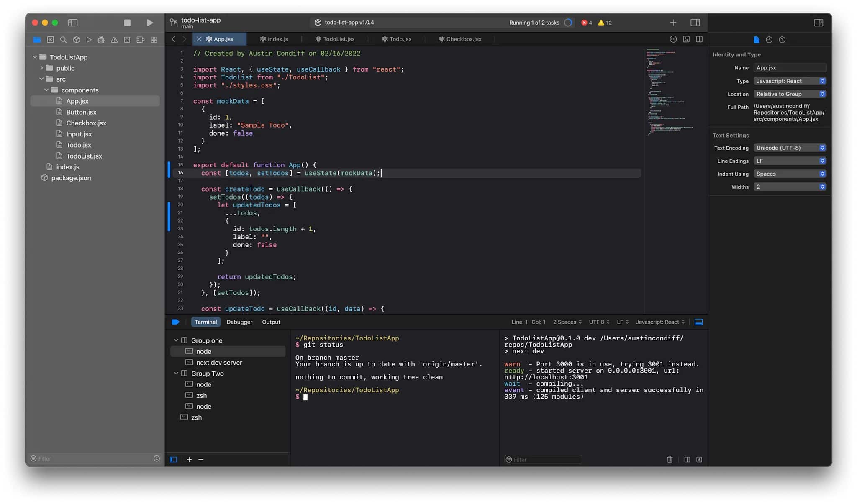
Task: Open the Text Encoding dropdown
Action: 790,148
